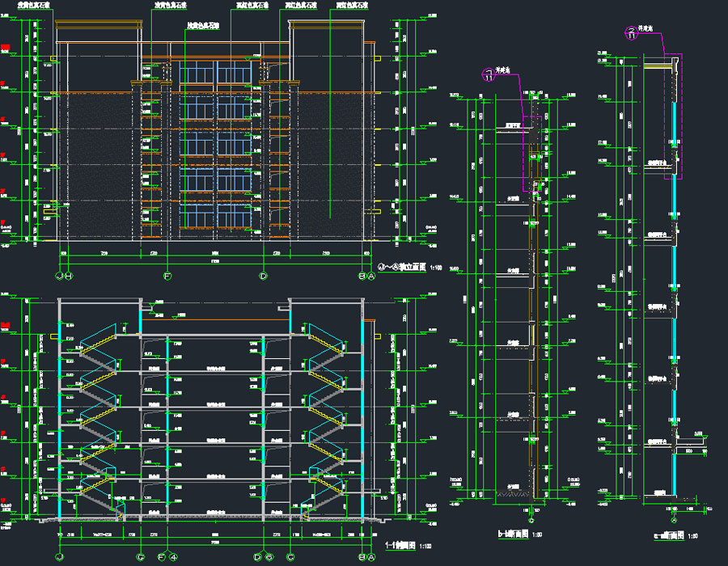Pick axis bubble D under the 1-1 section

point(258,557)
